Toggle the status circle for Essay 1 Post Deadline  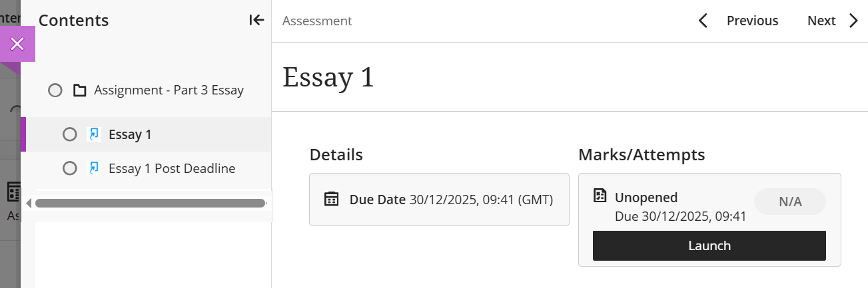pyautogui.click(x=69, y=168)
